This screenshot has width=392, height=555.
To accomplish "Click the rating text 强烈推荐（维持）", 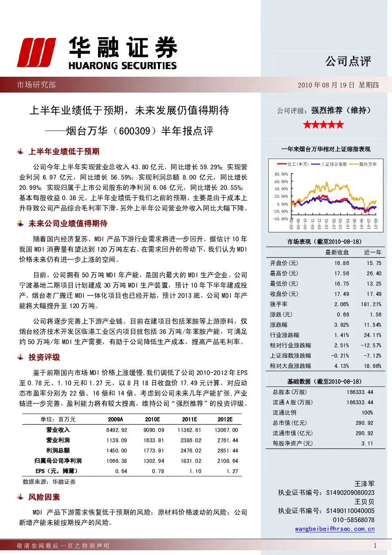I will point(341,110).
